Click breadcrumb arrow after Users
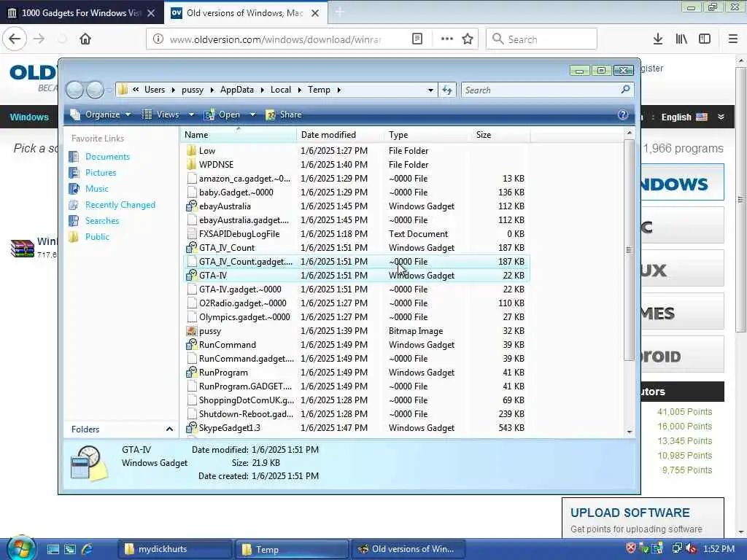Viewport: 747px width, 560px height. [x=173, y=90]
